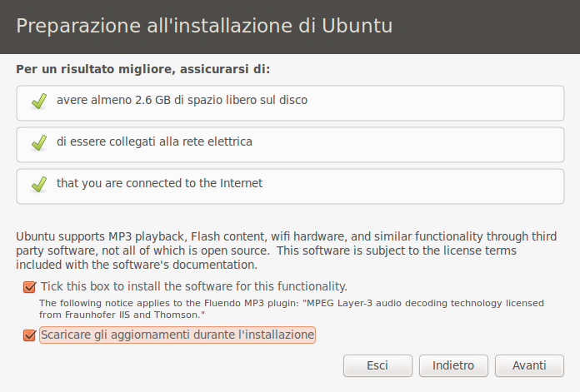Click the 'Ubuntu supports MP3 playback' paragraph line
Viewport: 580px width, 392px height.
click(283, 236)
